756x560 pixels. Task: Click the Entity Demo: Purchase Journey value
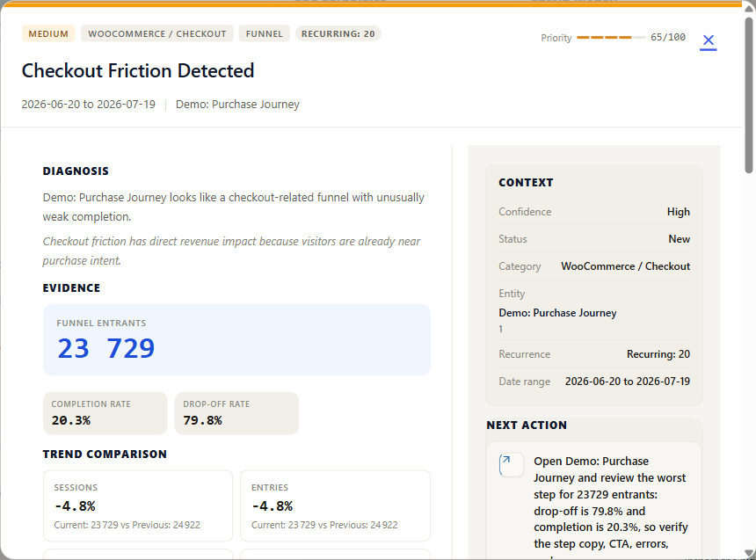(557, 313)
